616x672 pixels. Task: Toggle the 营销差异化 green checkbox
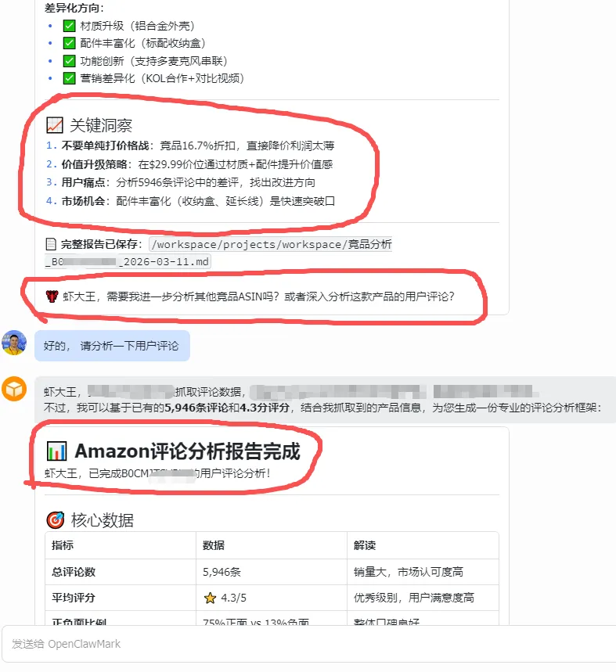click(x=69, y=78)
